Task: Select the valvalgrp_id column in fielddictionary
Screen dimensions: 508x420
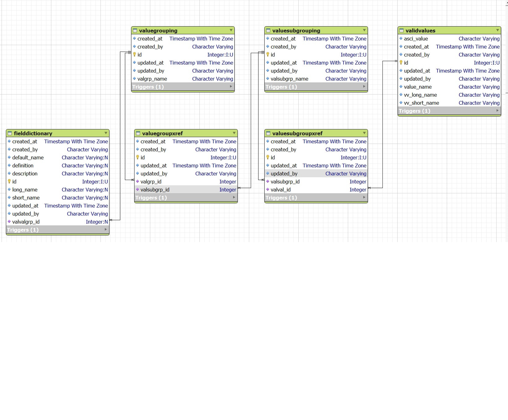Action: (x=26, y=221)
